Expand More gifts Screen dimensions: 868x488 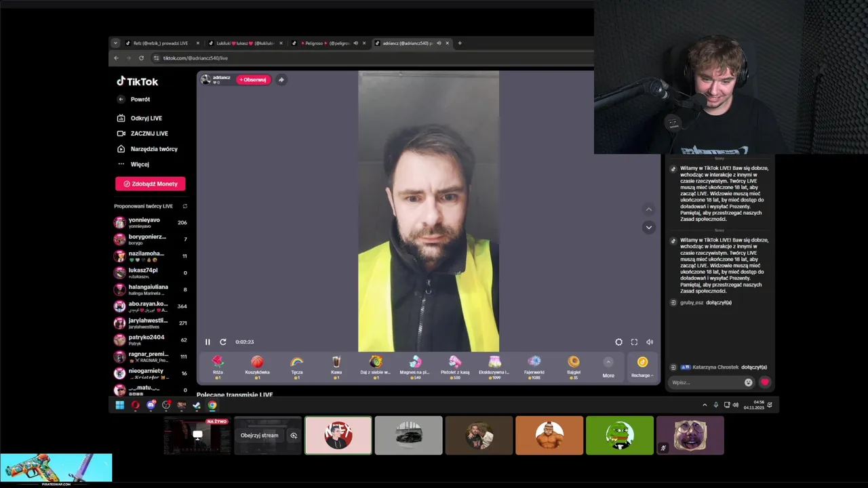coord(608,367)
